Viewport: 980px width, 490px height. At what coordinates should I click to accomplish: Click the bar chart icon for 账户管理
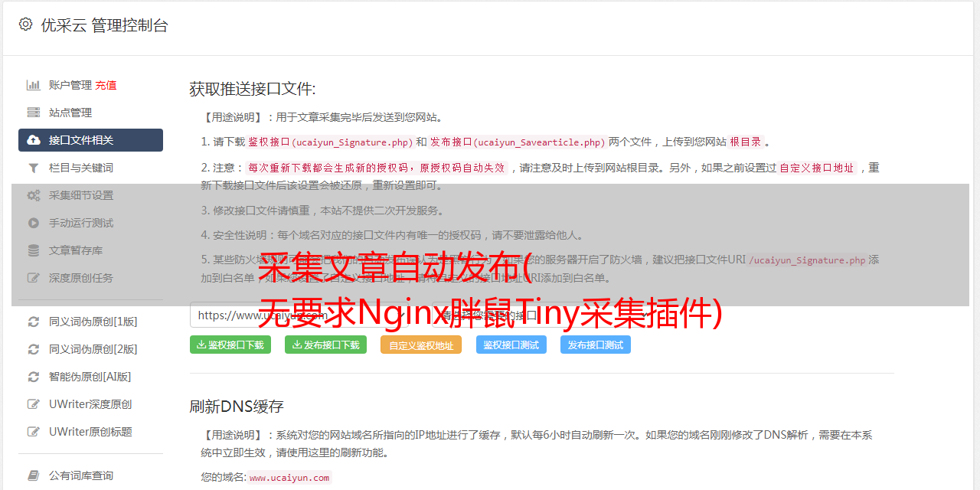pos(34,85)
